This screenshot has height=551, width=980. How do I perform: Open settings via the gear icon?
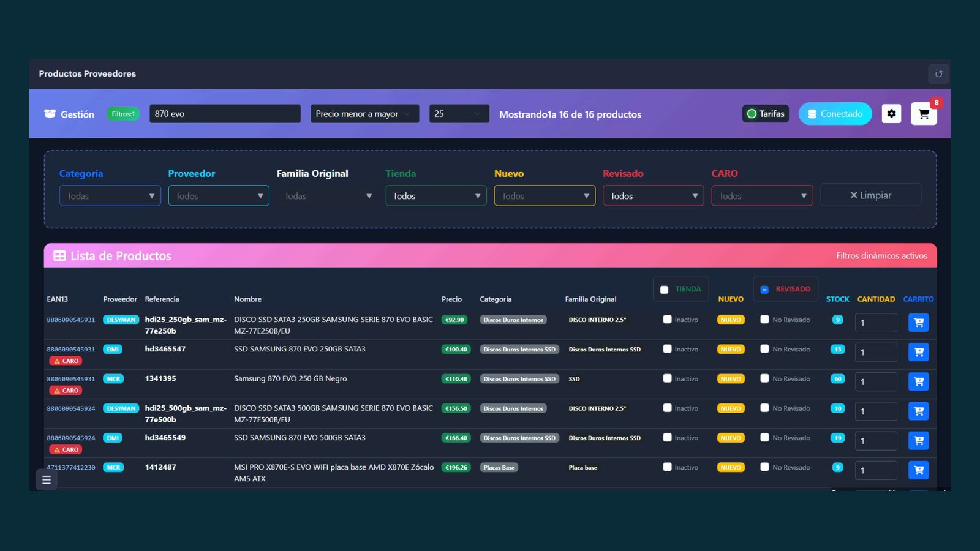coord(891,114)
